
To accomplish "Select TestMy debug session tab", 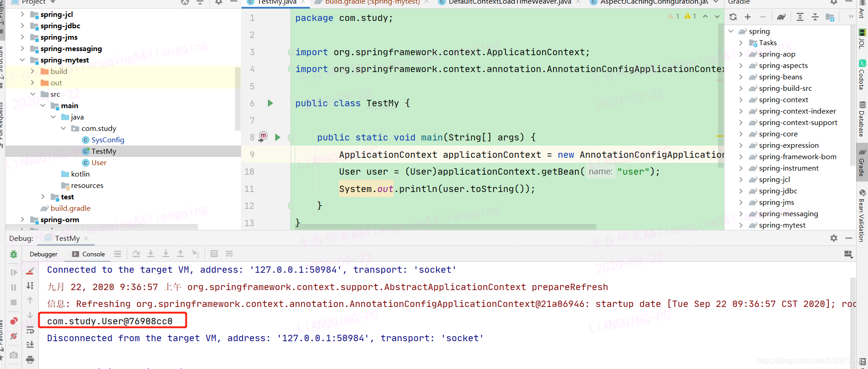I will [x=67, y=238].
